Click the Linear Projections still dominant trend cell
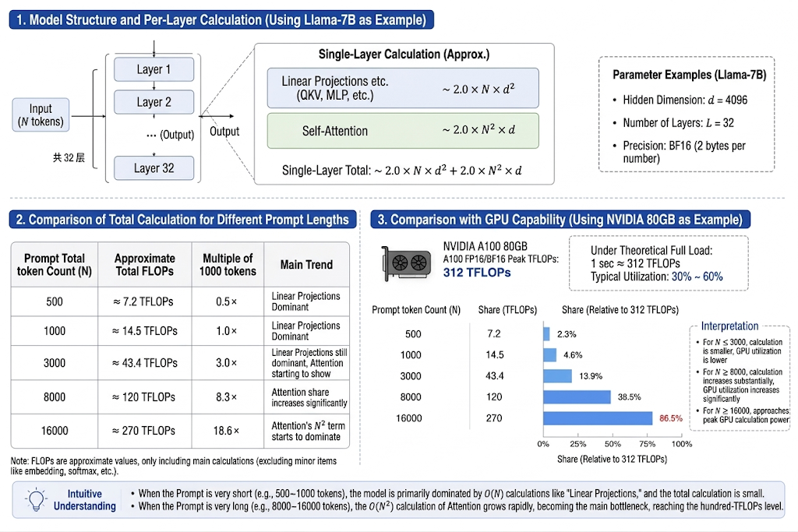Image resolution: width=798 pixels, height=532 pixels. click(x=307, y=363)
